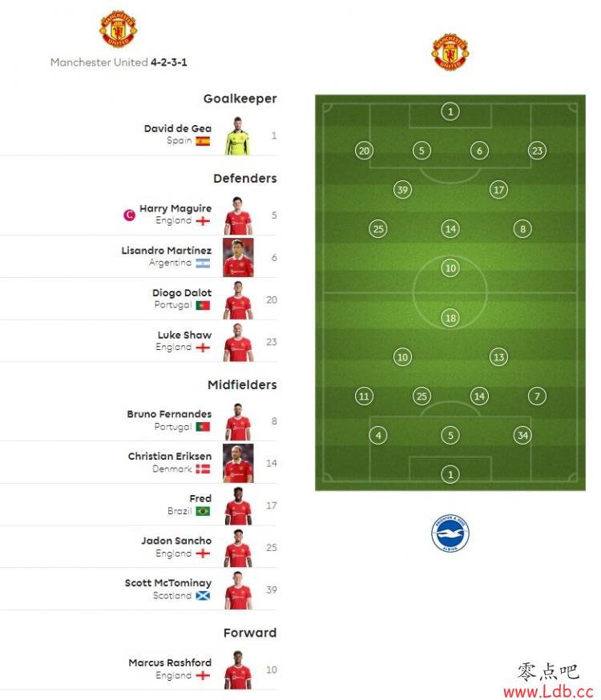Click the Scotland flag by Scott McTominay
The height and width of the screenshot is (700, 601).
(x=203, y=596)
